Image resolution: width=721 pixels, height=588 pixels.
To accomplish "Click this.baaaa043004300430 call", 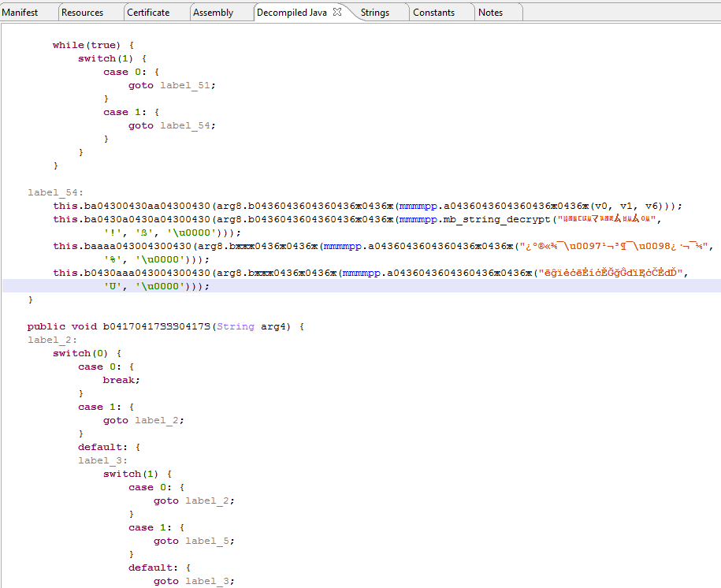I will click(x=122, y=246).
